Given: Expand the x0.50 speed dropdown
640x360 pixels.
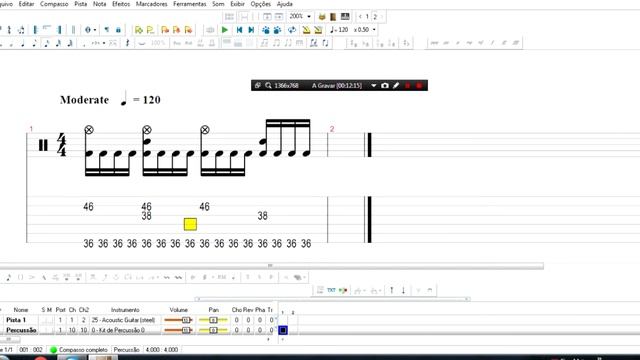Looking at the screenshot, I should (374, 30).
